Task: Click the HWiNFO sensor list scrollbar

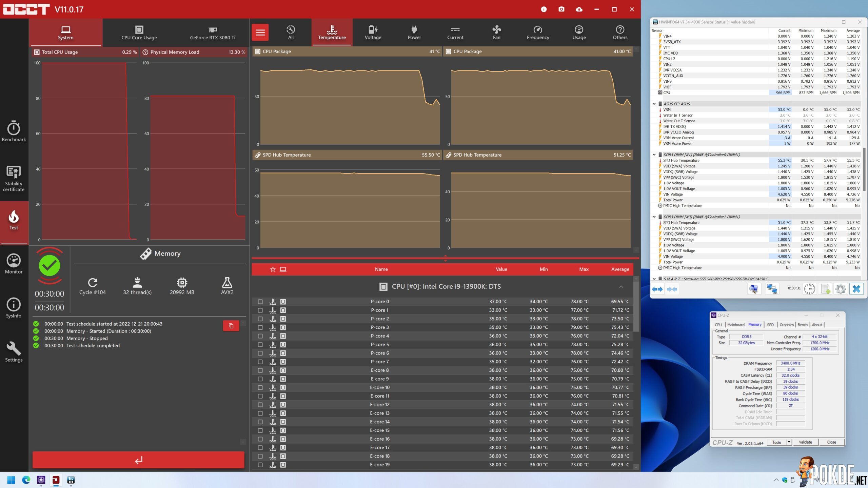Action: click(x=865, y=169)
